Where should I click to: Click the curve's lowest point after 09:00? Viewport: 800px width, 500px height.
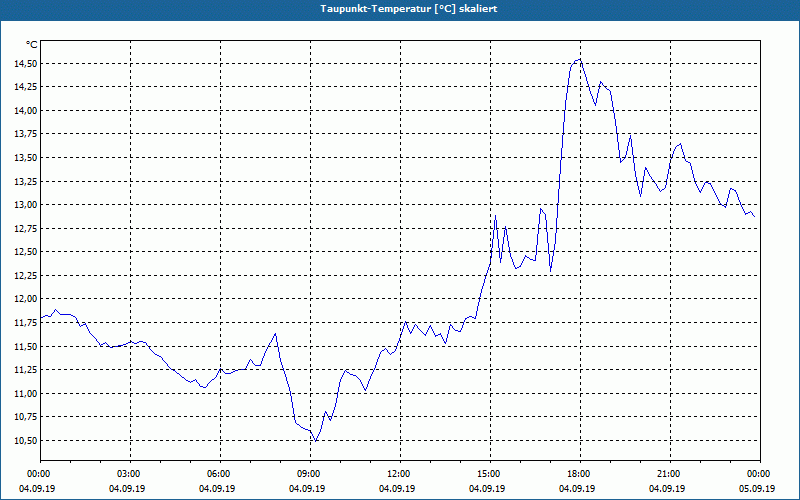[316, 441]
